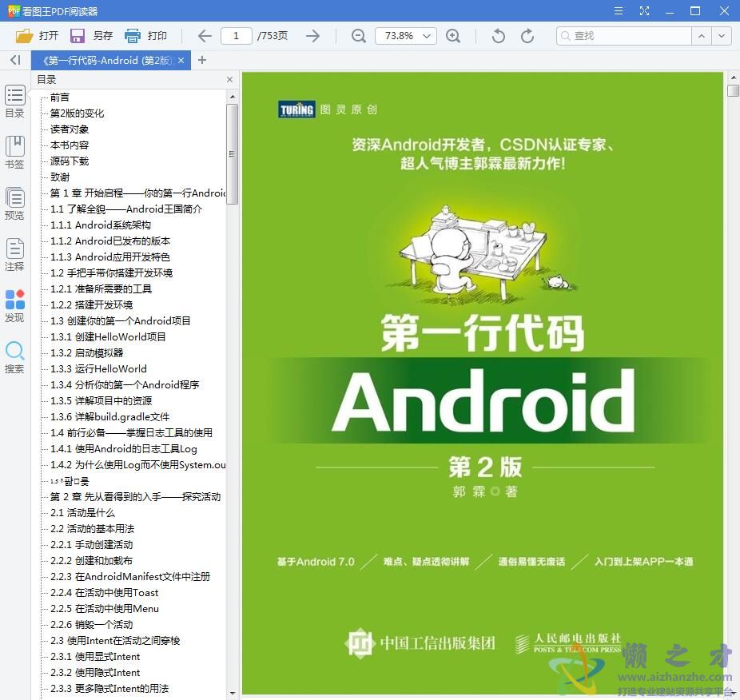Click the 另存 save-as button
The width and height of the screenshot is (740, 700).
pyautogui.click(x=90, y=35)
